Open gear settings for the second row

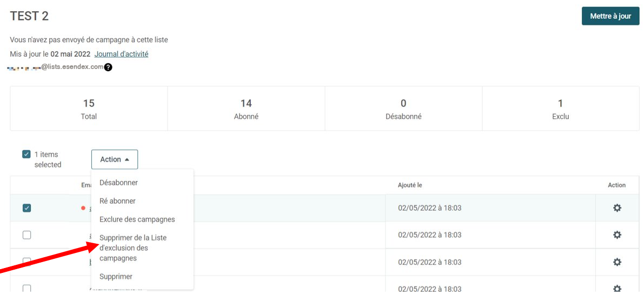tap(617, 235)
